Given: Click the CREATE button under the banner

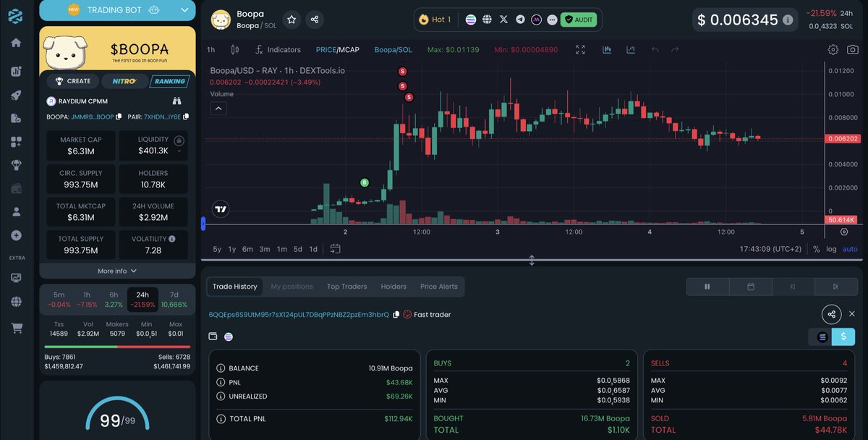Looking at the screenshot, I should pyautogui.click(x=73, y=81).
